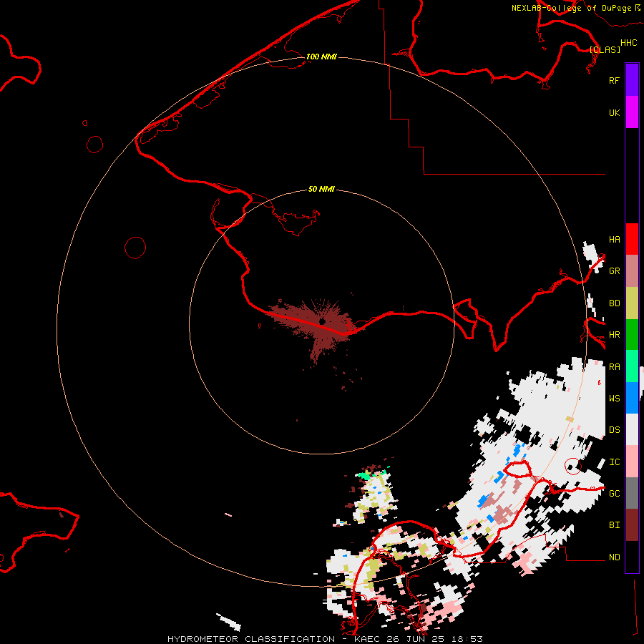644x644 pixels.
Task: Click the RF purple legend swatch
Action: (632, 80)
